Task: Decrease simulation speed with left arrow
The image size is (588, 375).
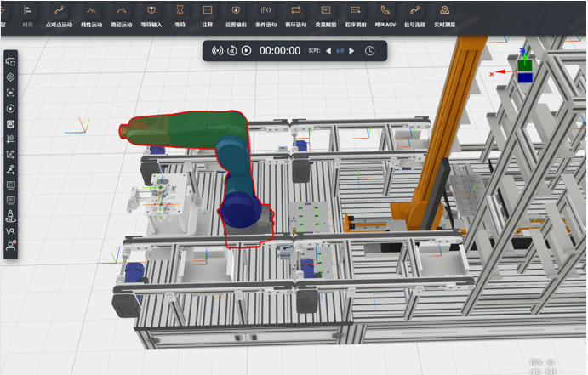Action: [x=328, y=51]
